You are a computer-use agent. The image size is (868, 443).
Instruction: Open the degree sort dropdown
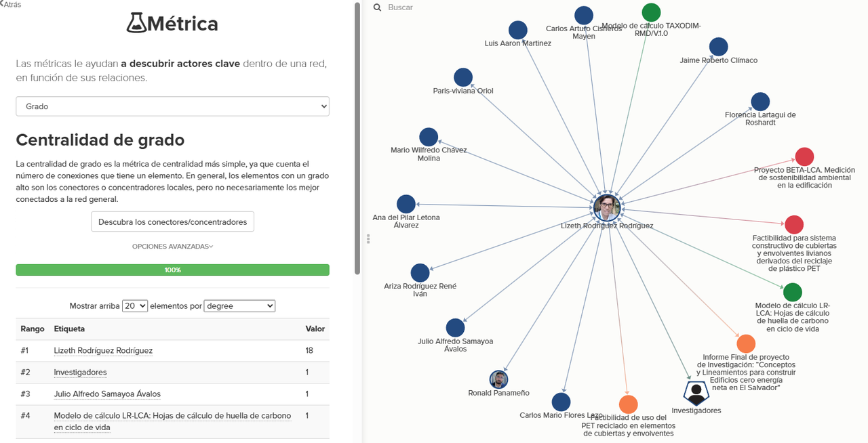[x=239, y=306]
